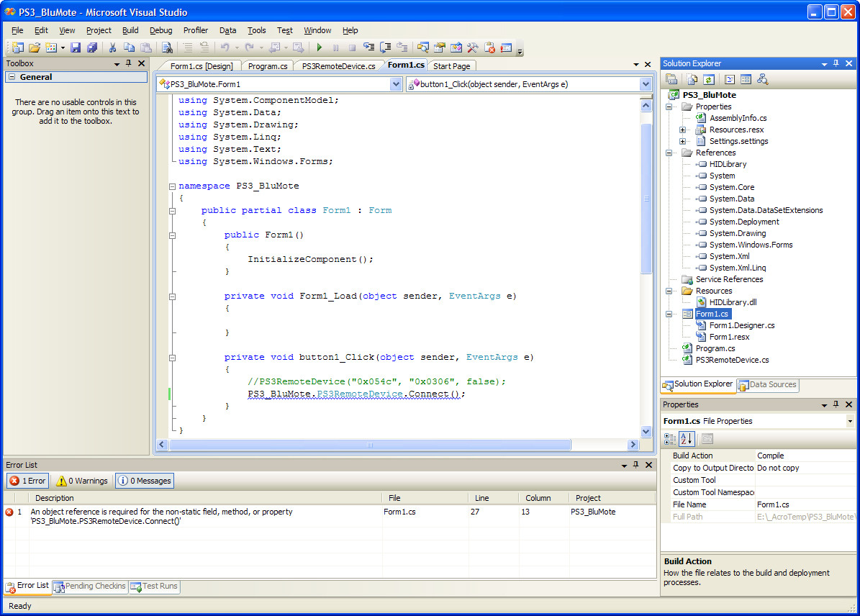Click View Class Diagram icon in Solution Explorer

point(762,80)
